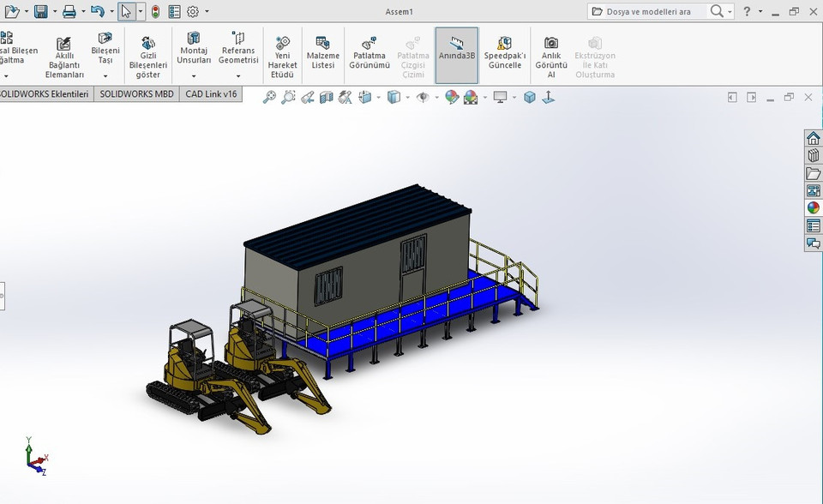Launch the Yeni Hareket Etüdü tool
The height and width of the screenshot is (504, 823).
[x=282, y=54]
